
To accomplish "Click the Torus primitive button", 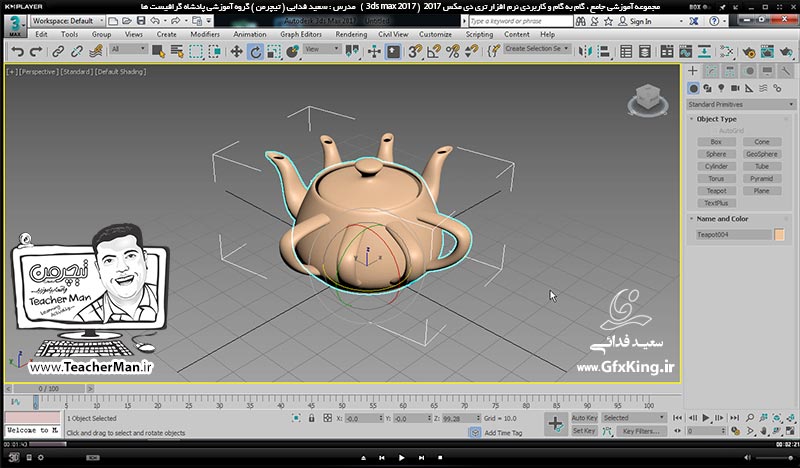I will pos(716,179).
